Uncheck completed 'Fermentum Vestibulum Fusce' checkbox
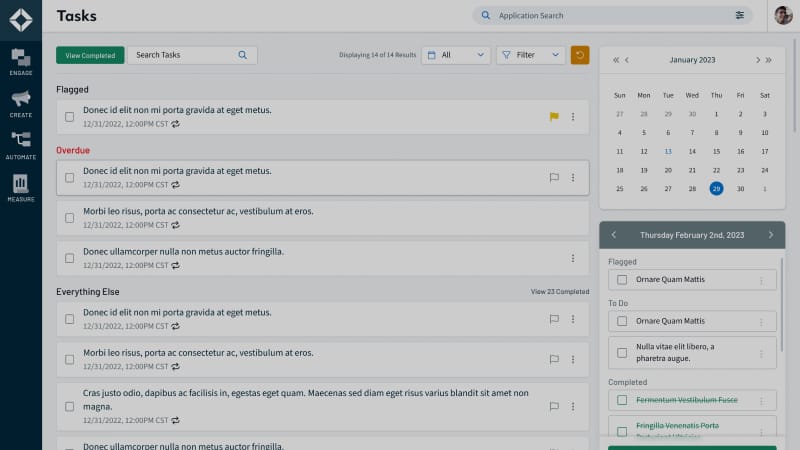Image resolution: width=800 pixels, height=450 pixels. point(622,401)
